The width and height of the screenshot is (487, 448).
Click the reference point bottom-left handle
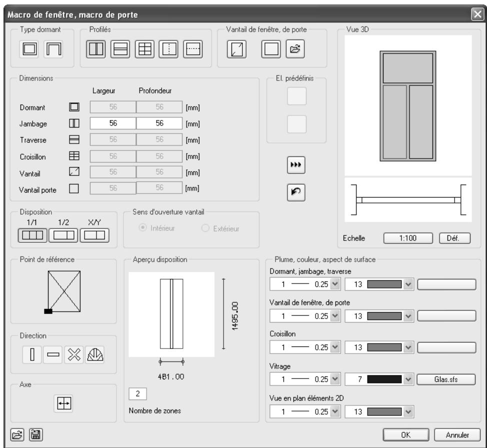point(48,311)
